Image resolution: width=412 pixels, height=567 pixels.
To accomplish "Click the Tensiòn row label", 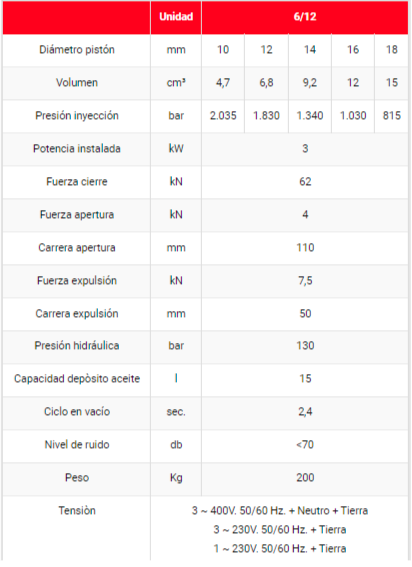I will point(77,511).
